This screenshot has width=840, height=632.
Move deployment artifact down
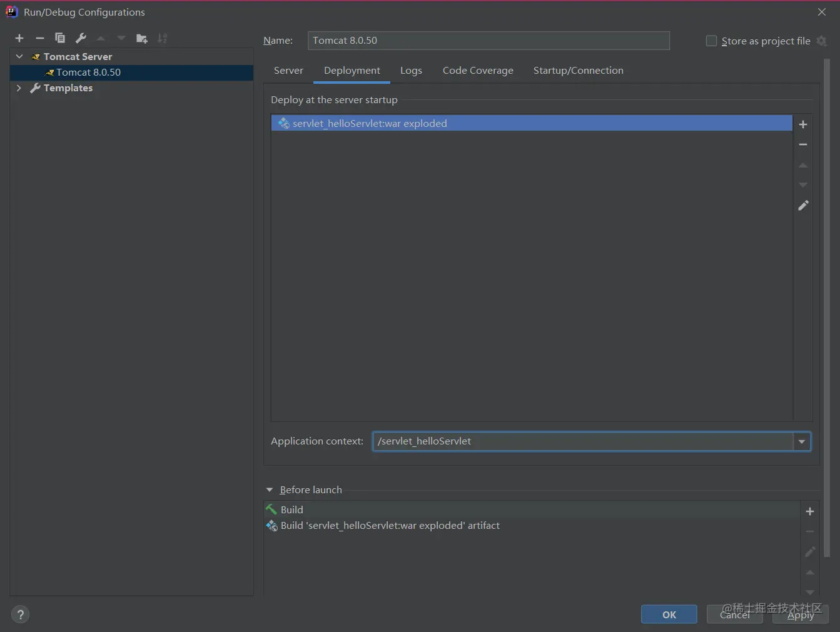coord(803,185)
